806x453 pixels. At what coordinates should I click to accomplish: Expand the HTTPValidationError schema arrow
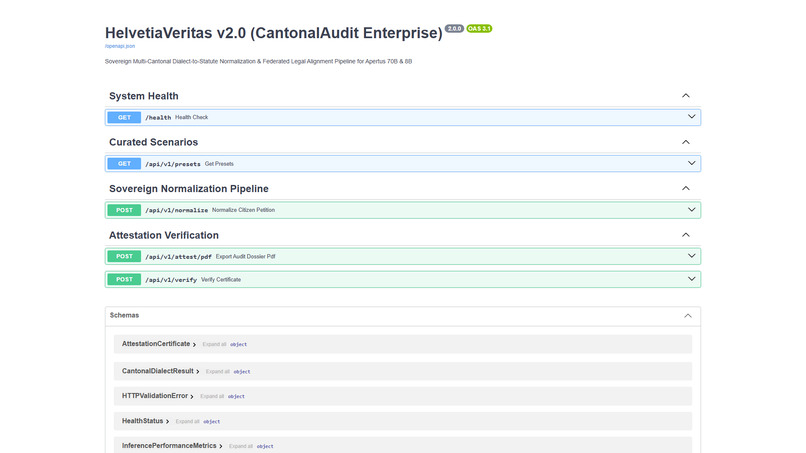(x=192, y=396)
